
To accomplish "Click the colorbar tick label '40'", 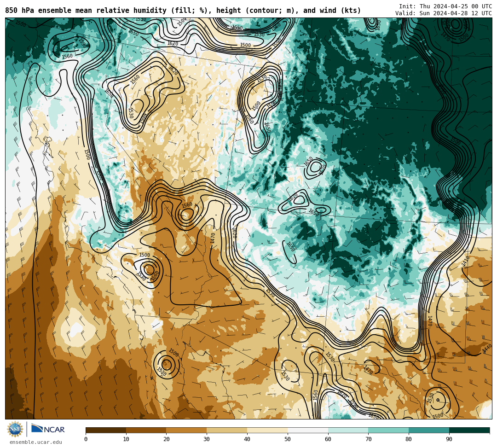I will click(x=247, y=439).
